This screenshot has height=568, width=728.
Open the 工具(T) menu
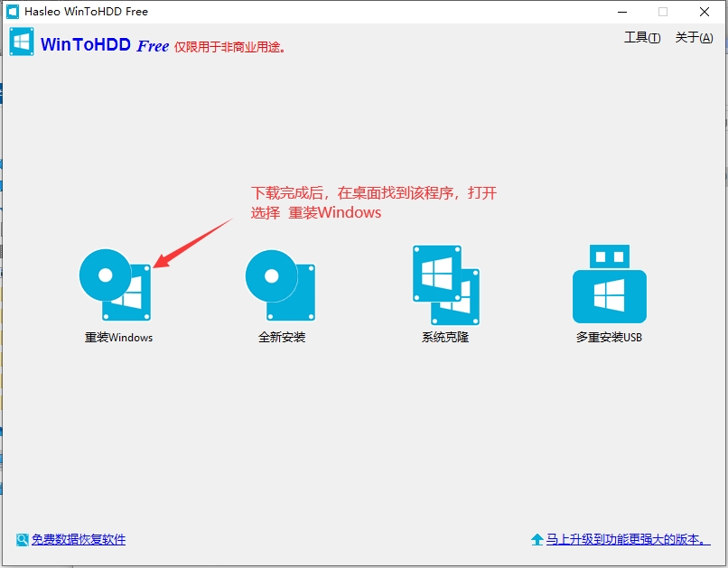pyautogui.click(x=642, y=38)
